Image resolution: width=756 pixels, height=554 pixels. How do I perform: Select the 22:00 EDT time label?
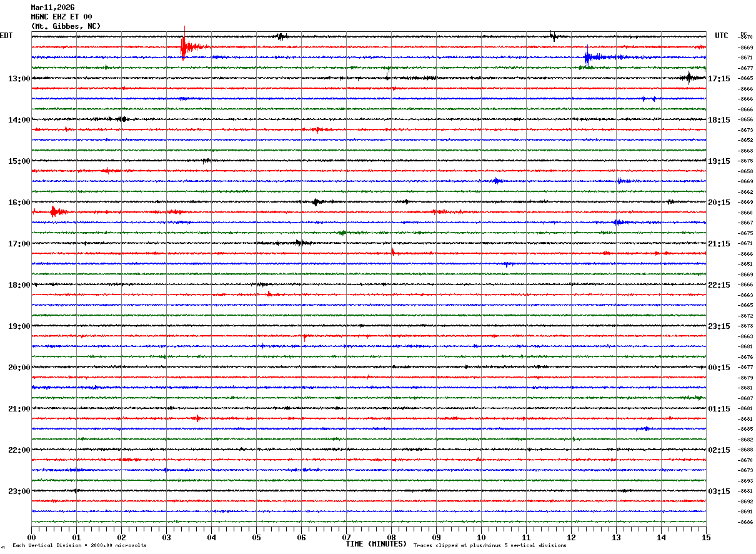click(19, 450)
